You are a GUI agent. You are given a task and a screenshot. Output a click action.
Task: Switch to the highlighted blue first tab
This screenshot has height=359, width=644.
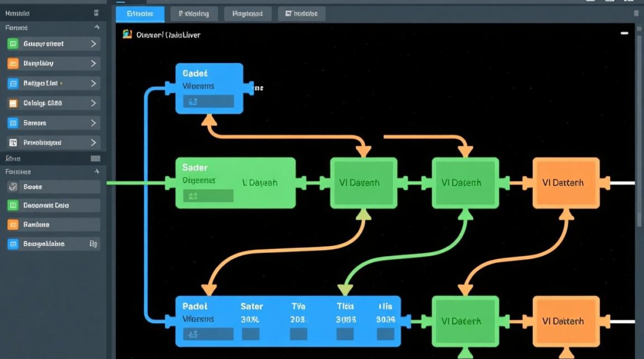click(140, 14)
